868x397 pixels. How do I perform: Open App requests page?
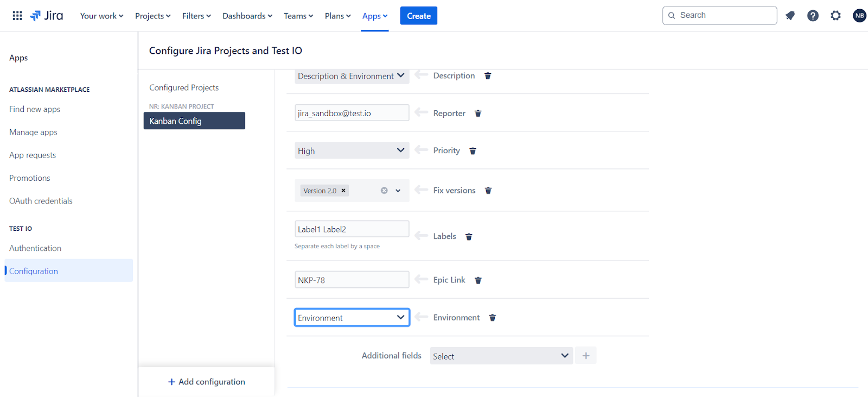(x=33, y=155)
